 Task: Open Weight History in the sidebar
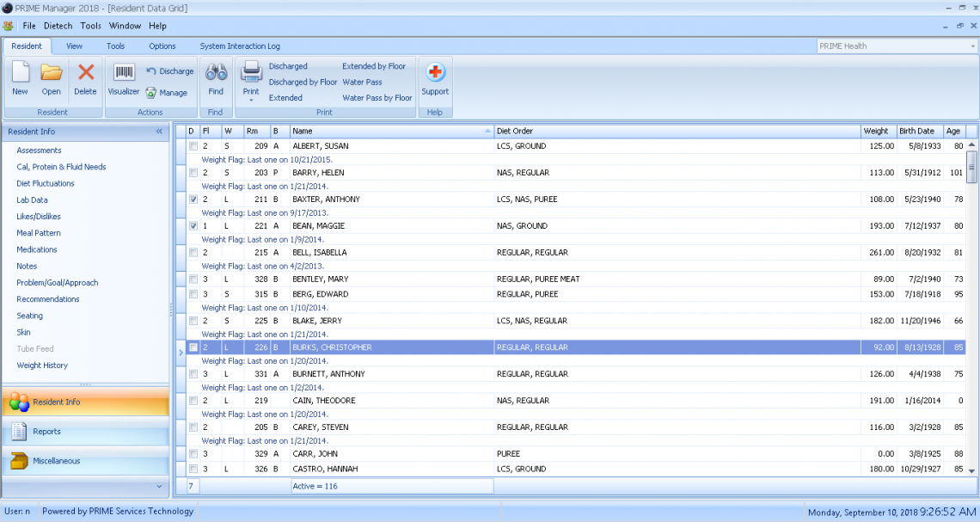click(42, 365)
